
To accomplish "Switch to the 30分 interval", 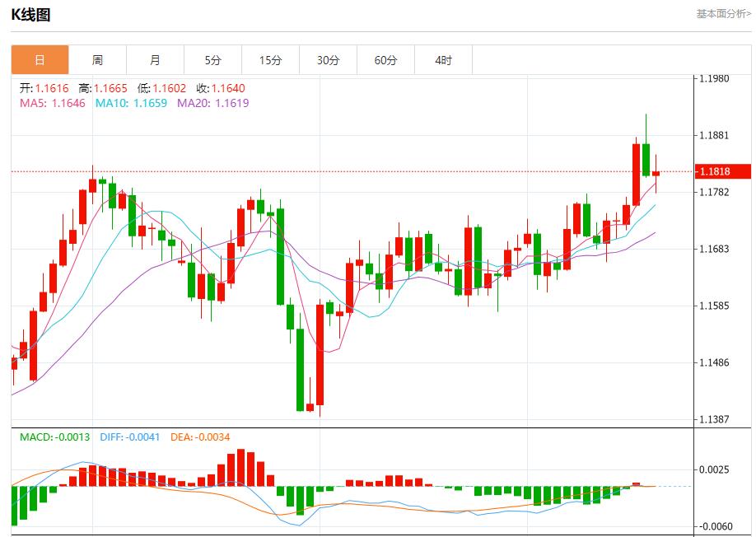I will [x=328, y=59].
